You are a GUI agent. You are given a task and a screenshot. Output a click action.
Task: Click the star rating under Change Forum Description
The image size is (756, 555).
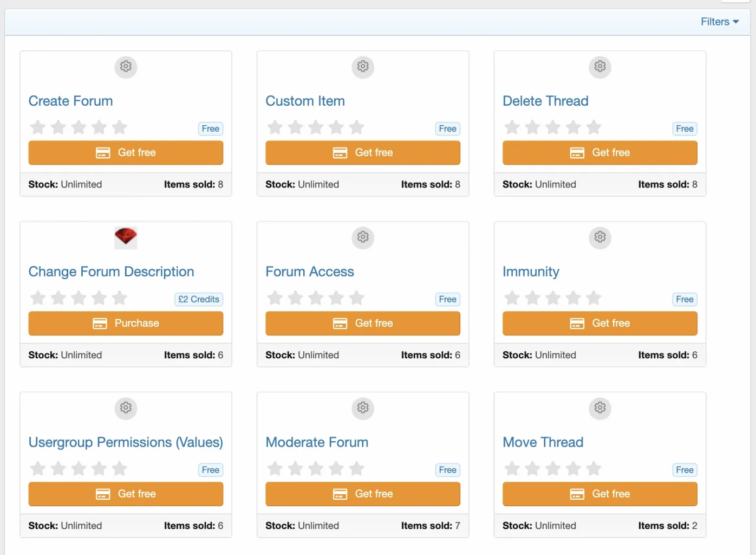(x=79, y=298)
